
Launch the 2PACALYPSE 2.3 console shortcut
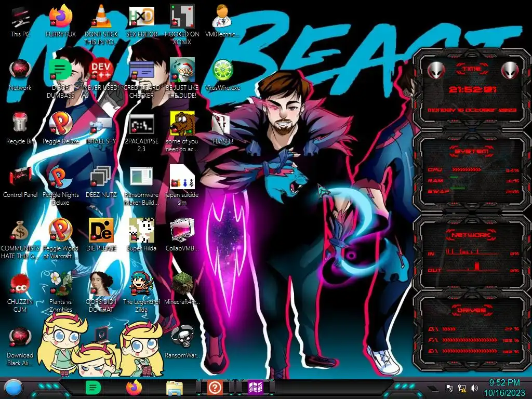[141, 131]
